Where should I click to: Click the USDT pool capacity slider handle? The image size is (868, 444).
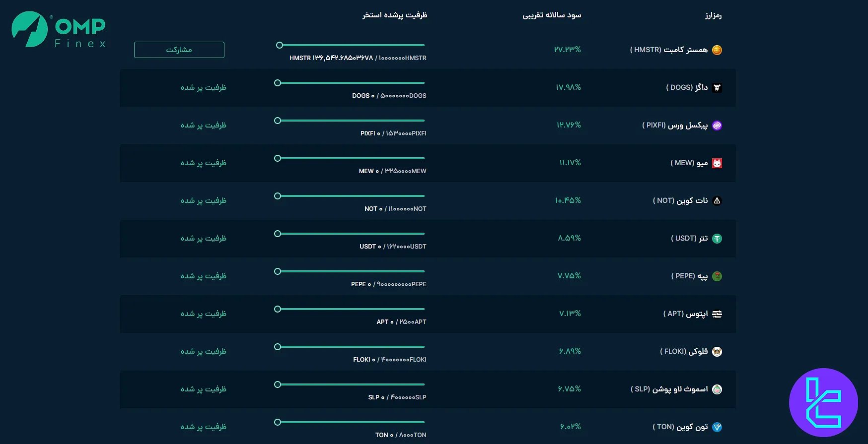pos(278,234)
